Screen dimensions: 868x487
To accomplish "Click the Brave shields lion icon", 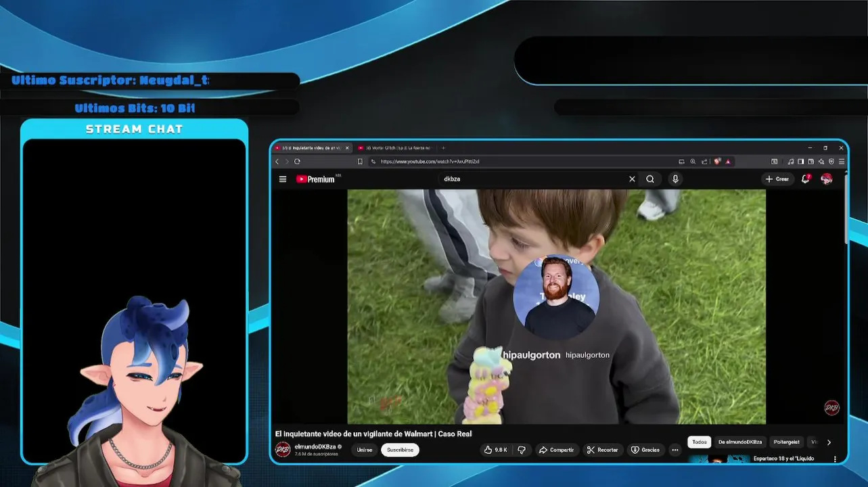I will [717, 162].
